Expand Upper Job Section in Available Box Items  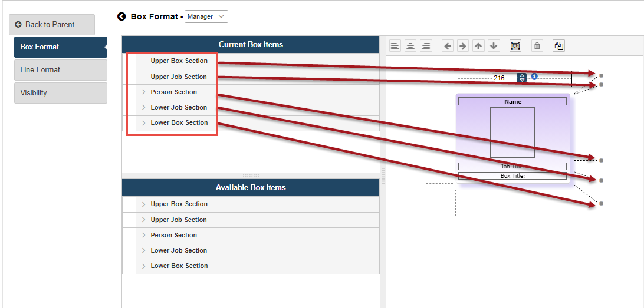coord(143,220)
